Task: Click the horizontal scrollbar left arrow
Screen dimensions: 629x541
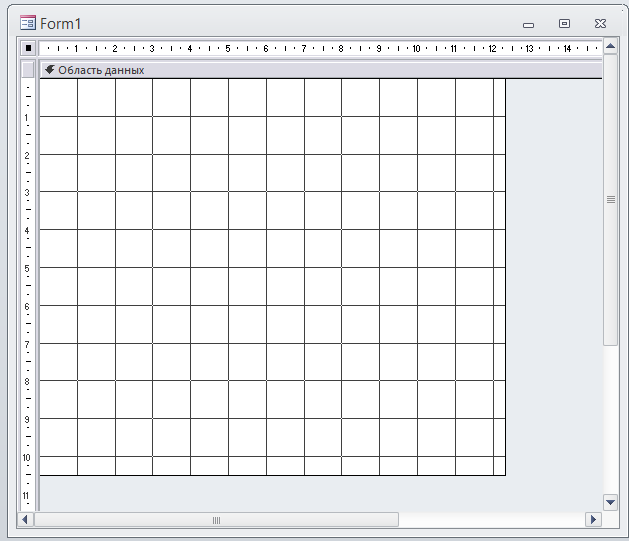Action: [x=25, y=520]
